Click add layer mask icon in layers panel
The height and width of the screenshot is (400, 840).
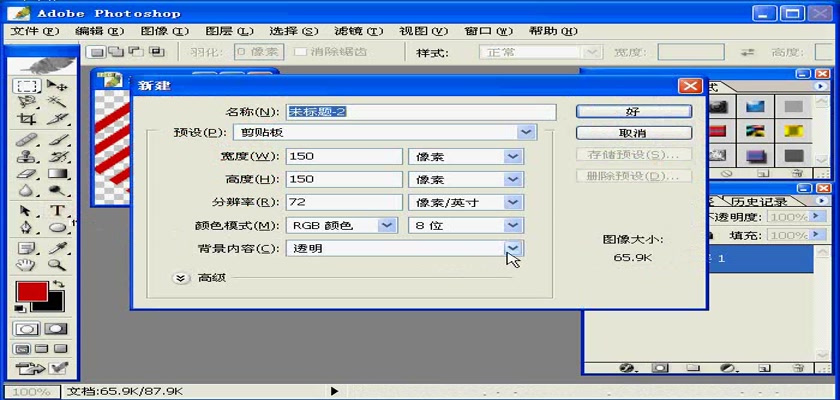pos(660,368)
